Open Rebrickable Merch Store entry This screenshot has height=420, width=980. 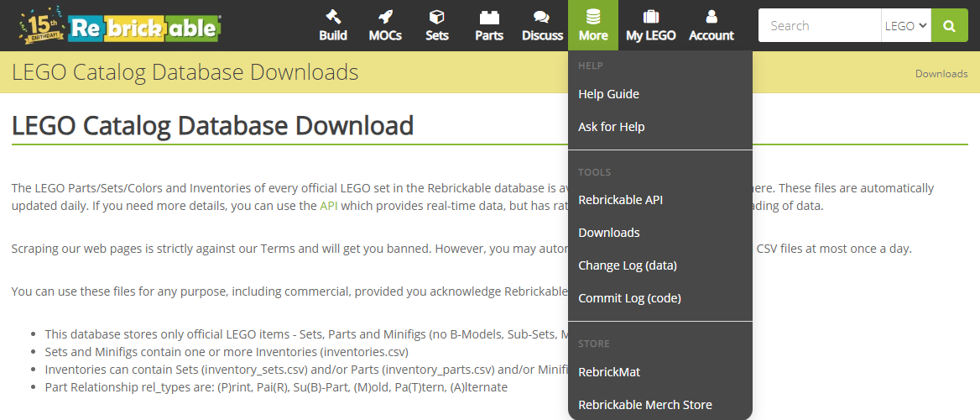click(660, 405)
